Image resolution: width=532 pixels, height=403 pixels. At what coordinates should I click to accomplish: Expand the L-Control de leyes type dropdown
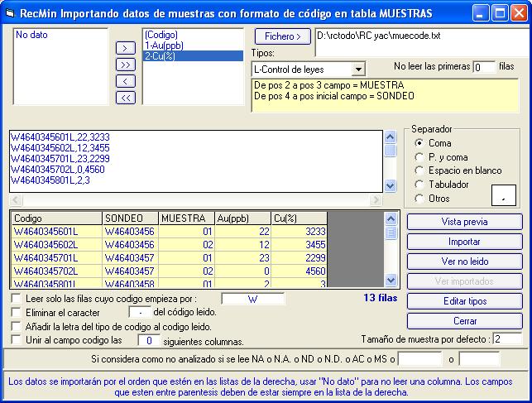point(358,70)
